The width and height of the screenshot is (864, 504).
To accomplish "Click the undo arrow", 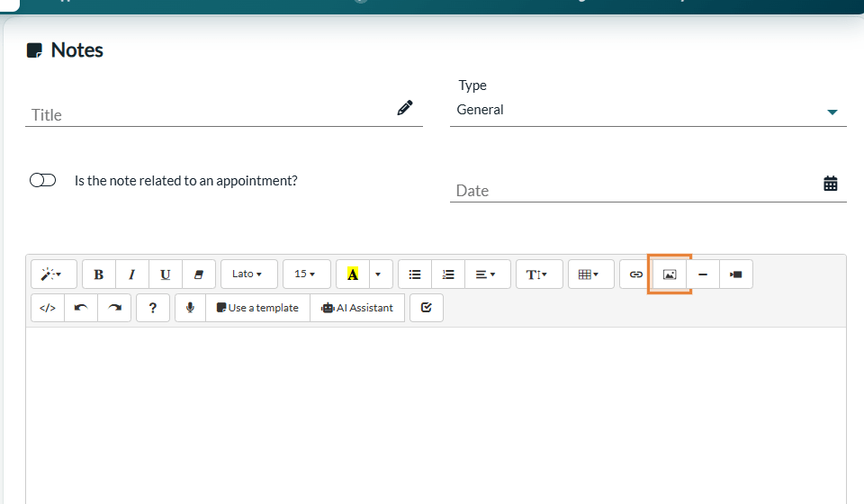I will point(81,308).
